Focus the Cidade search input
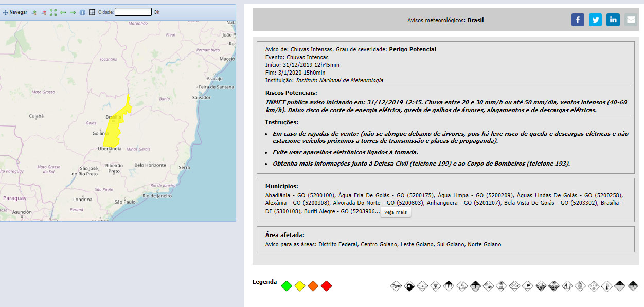 coord(133,12)
